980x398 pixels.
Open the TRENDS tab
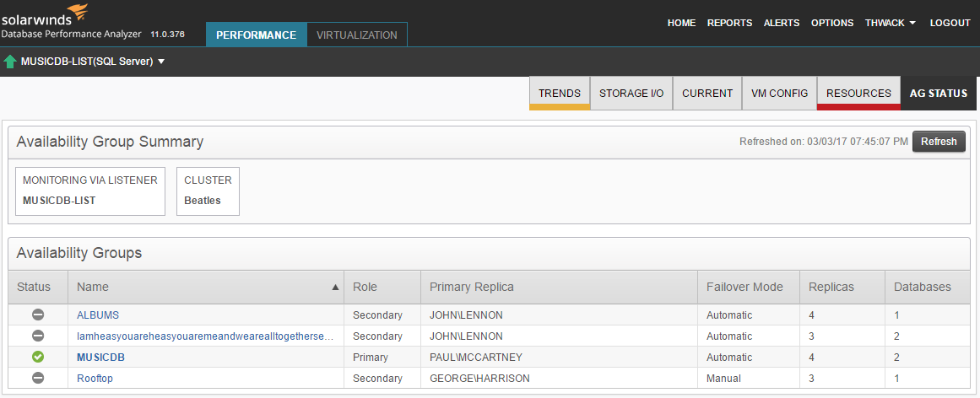[x=560, y=93]
